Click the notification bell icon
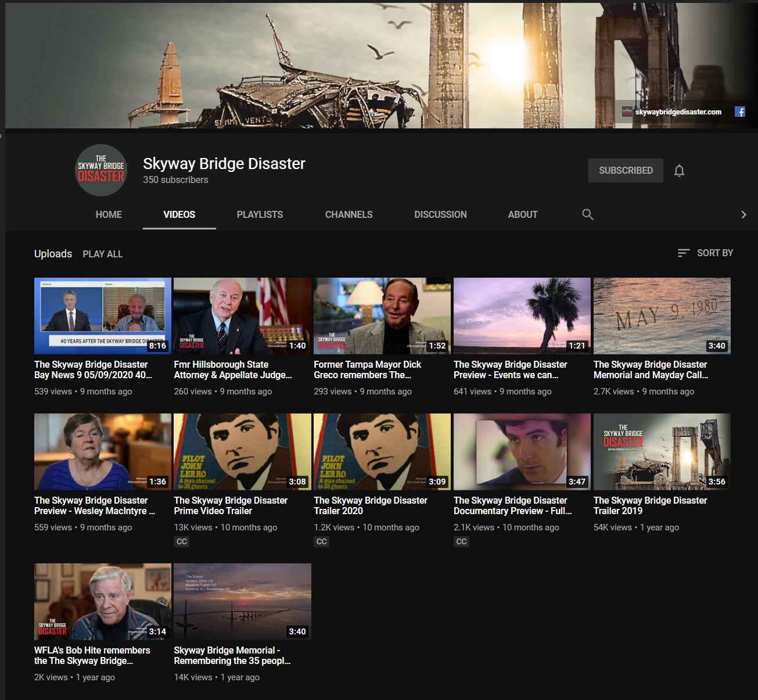The image size is (758, 700). pyautogui.click(x=679, y=171)
